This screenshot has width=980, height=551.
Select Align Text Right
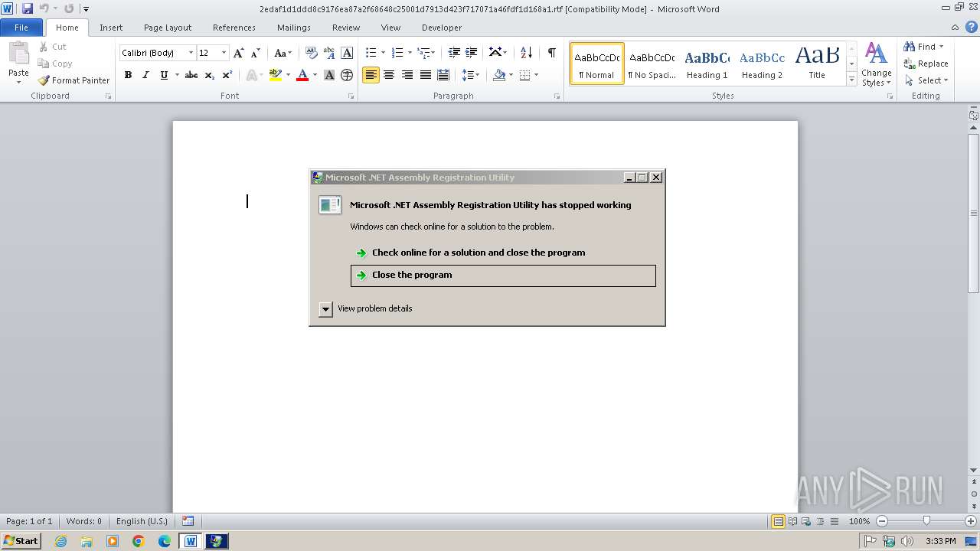click(x=407, y=75)
